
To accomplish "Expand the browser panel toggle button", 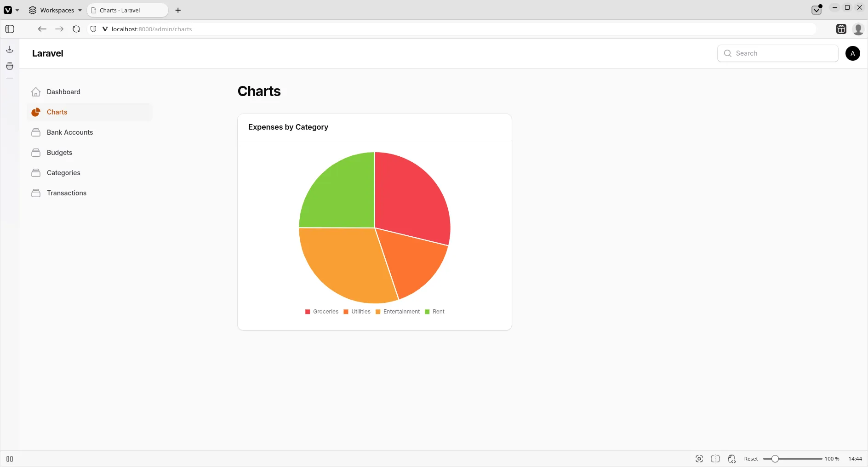I will click(x=9, y=29).
